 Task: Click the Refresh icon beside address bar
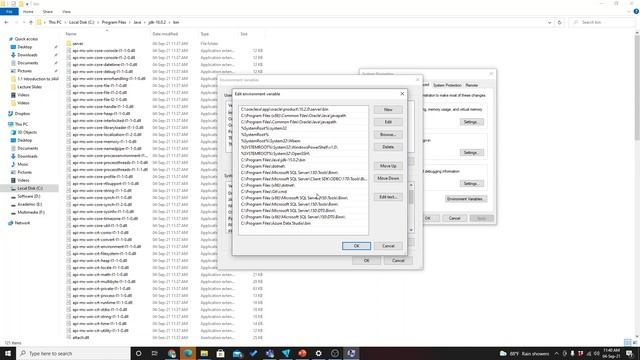click(x=560, y=22)
